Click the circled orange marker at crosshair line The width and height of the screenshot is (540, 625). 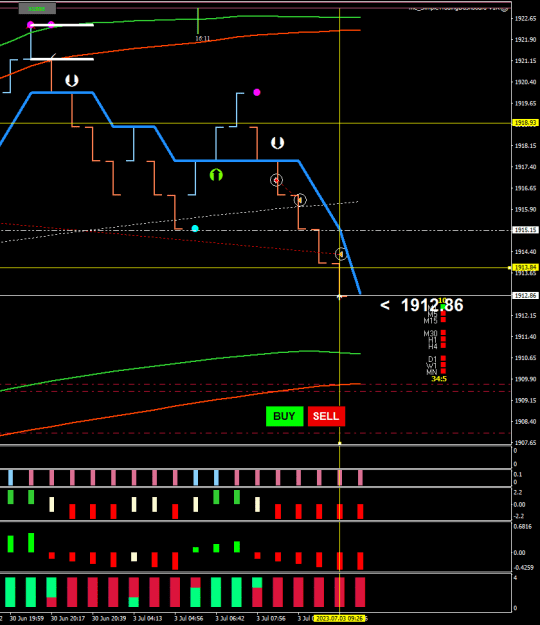tap(341, 254)
